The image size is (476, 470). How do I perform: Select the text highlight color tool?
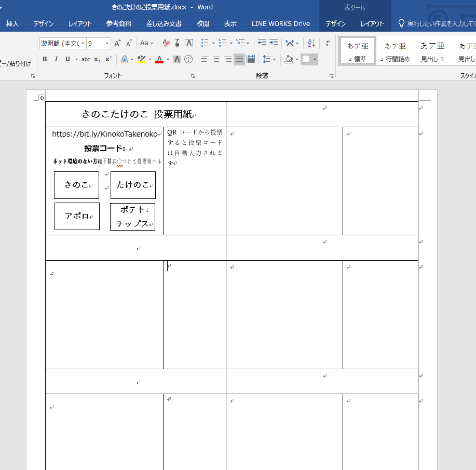click(141, 59)
